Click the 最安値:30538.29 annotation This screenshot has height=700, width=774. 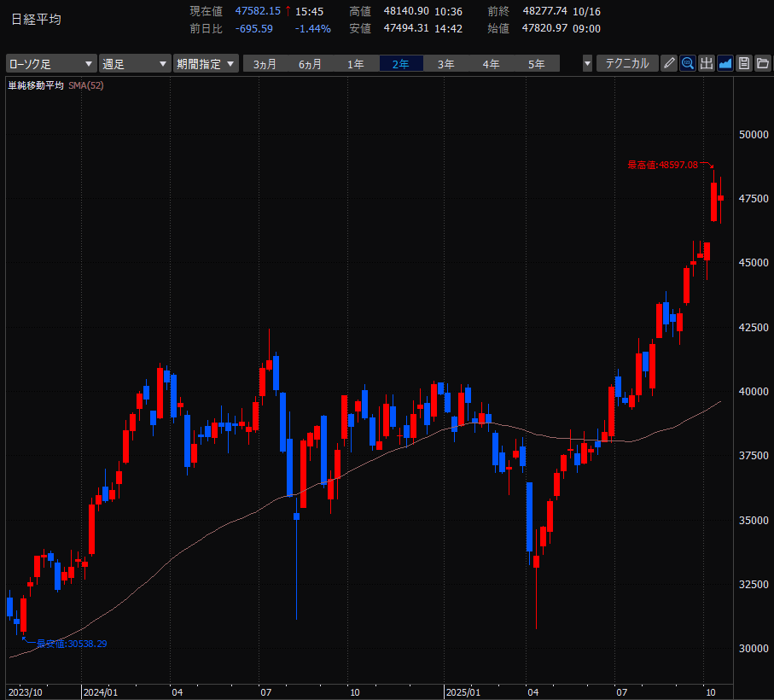click(x=72, y=644)
